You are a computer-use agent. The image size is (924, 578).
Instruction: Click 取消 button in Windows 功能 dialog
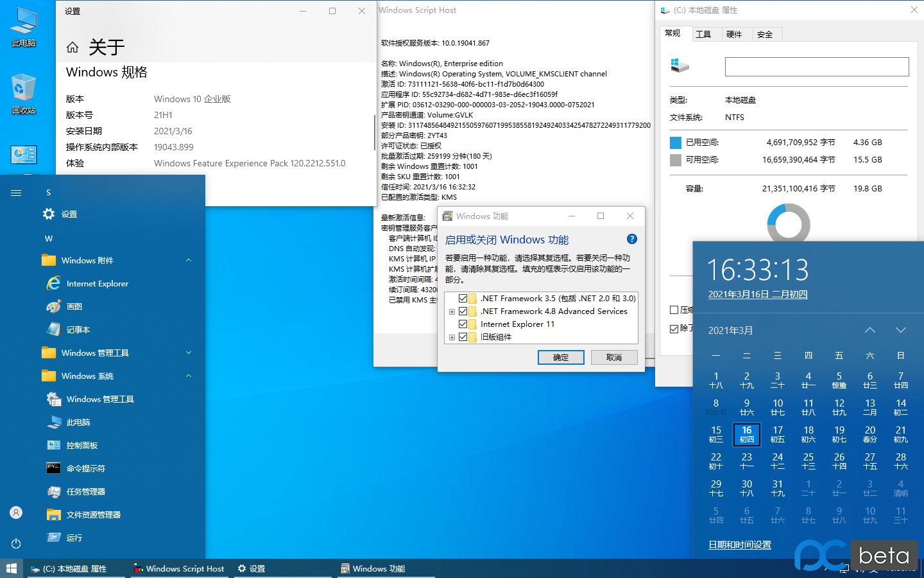(x=614, y=357)
